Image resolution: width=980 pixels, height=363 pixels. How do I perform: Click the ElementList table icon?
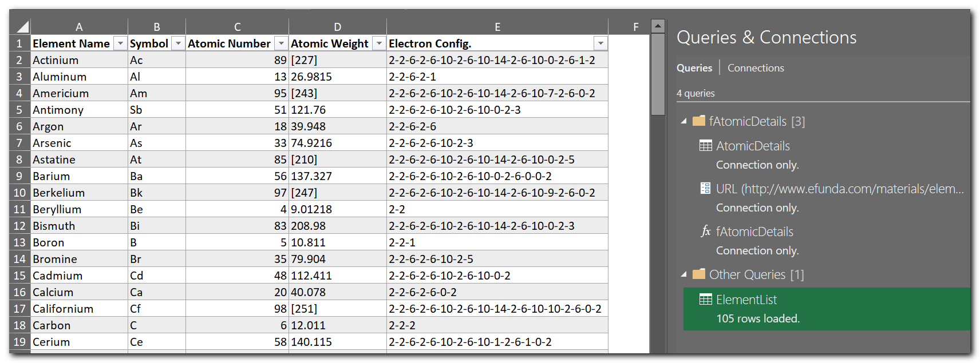706,299
